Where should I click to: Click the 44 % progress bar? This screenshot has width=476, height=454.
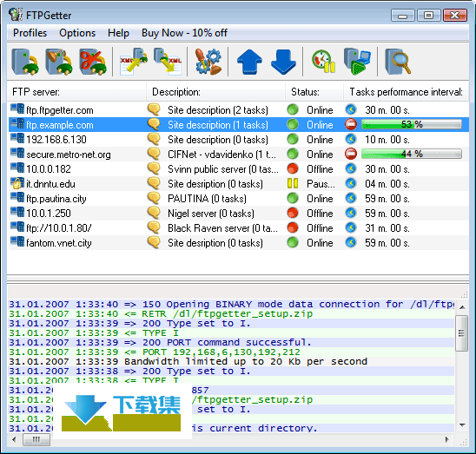coord(412,154)
